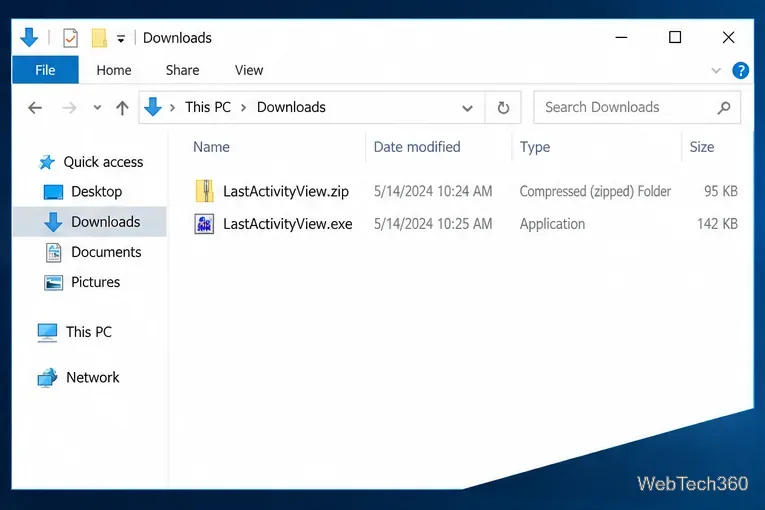Open the View ribbon tab
This screenshot has height=510, width=765.
[x=249, y=70]
